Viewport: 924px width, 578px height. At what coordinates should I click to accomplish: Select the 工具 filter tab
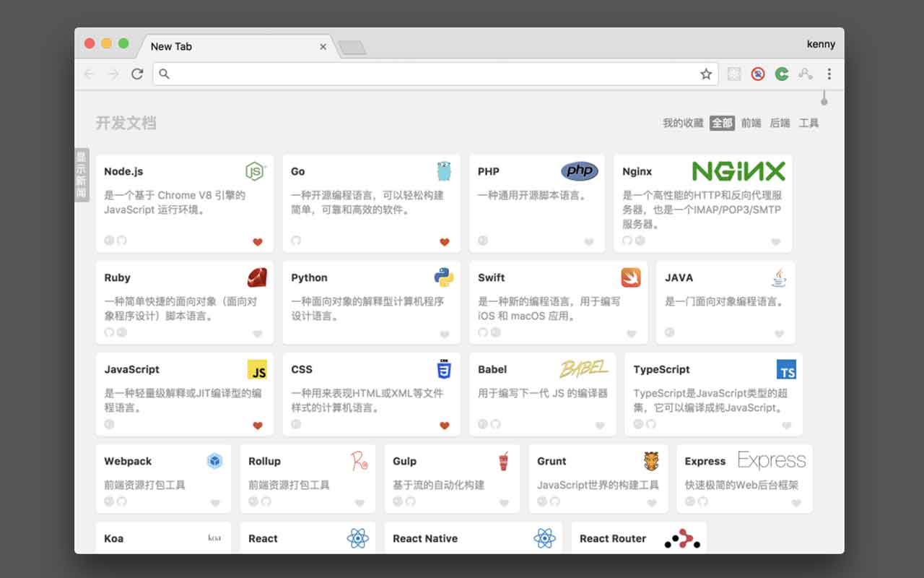point(809,123)
